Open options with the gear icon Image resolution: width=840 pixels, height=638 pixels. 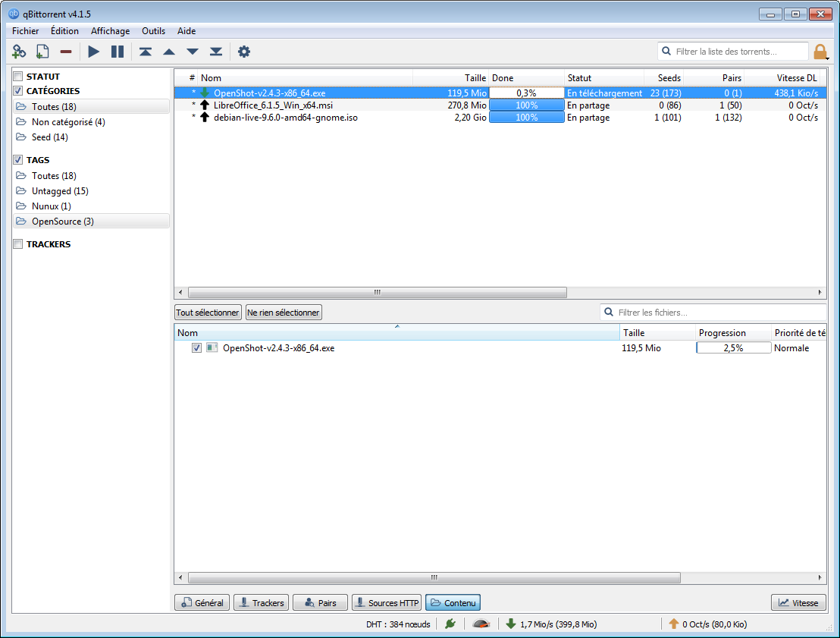[x=243, y=52]
